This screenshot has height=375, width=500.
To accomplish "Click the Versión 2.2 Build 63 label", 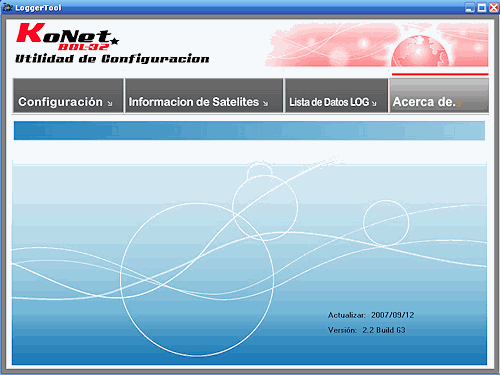I will tap(367, 330).
